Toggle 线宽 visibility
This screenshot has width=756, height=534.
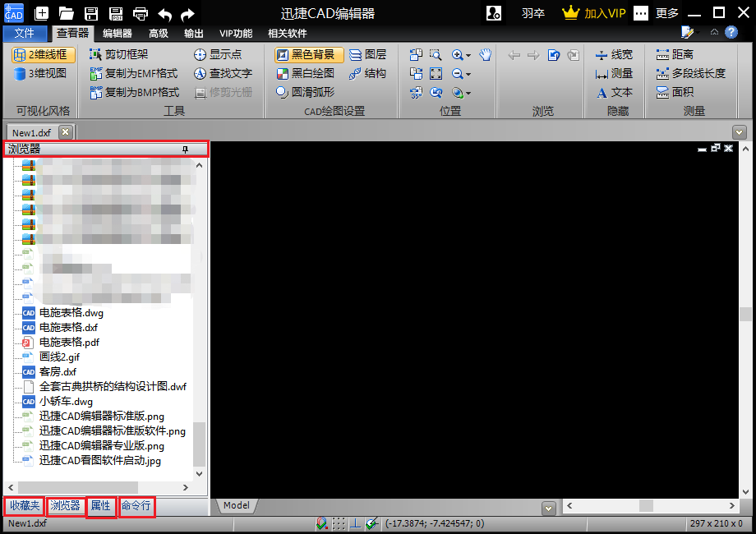(x=614, y=54)
